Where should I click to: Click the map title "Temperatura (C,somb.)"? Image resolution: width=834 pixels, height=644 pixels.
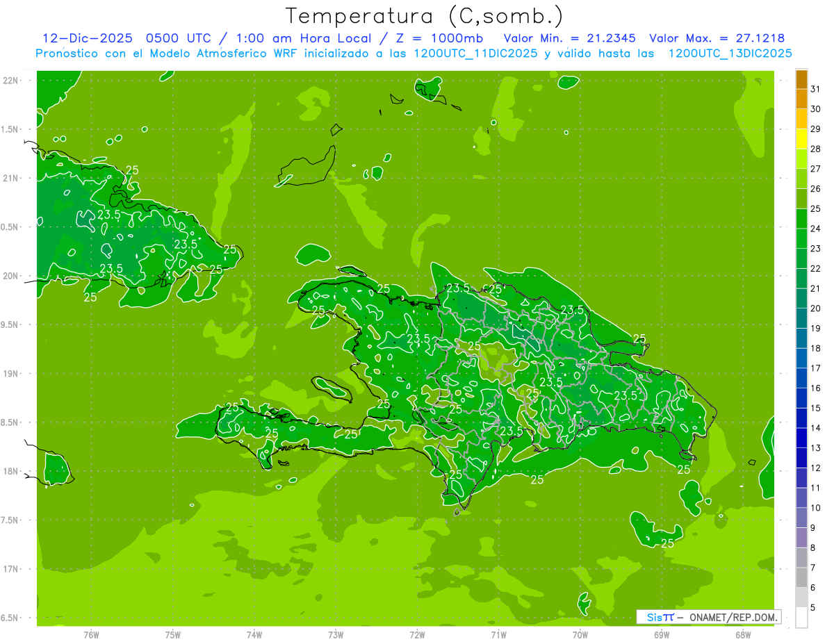pos(423,16)
